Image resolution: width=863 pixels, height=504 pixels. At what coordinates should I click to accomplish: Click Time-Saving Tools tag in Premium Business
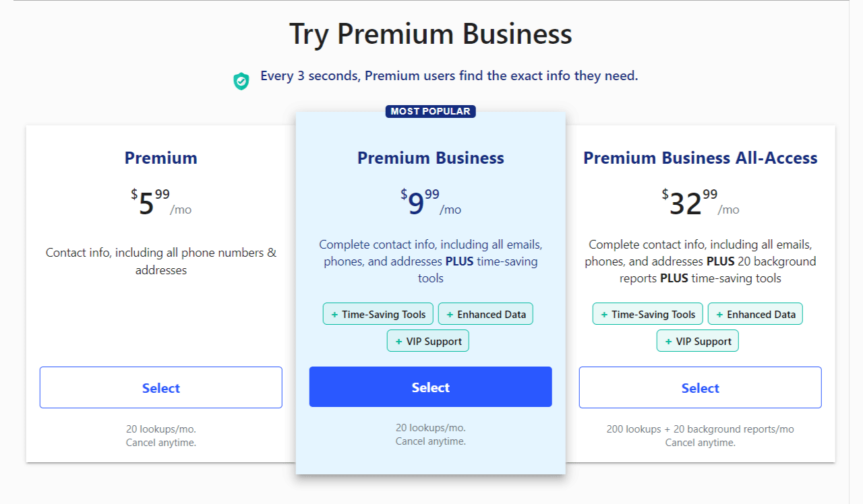378,314
